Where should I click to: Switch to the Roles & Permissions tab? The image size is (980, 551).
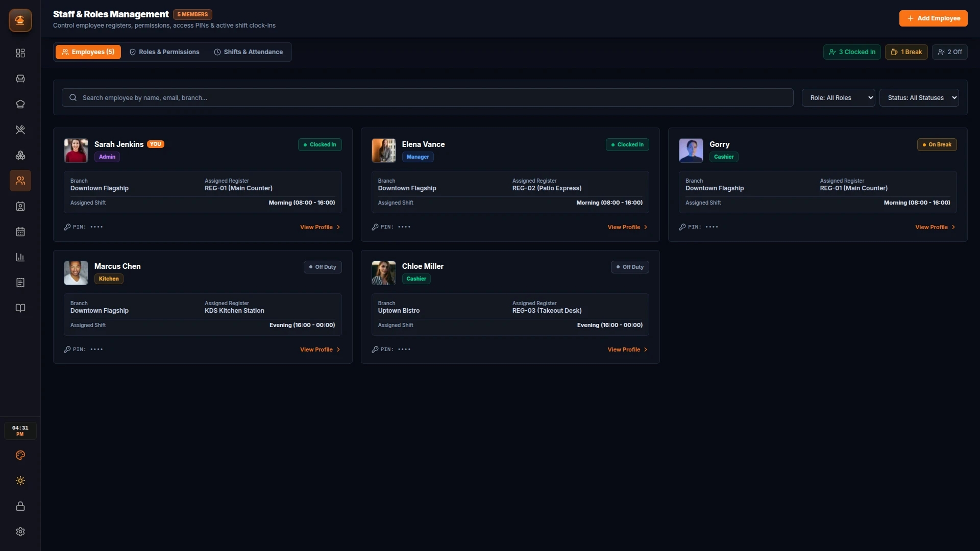click(x=164, y=52)
